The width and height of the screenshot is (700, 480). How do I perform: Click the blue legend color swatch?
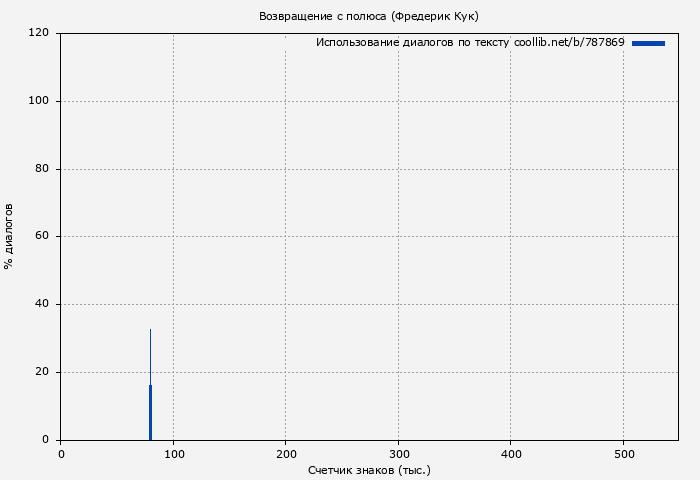click(x=648, y=43)
